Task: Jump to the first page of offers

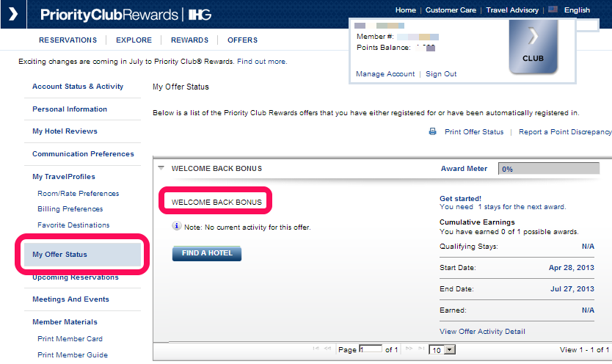Action: tap(316, 350)
